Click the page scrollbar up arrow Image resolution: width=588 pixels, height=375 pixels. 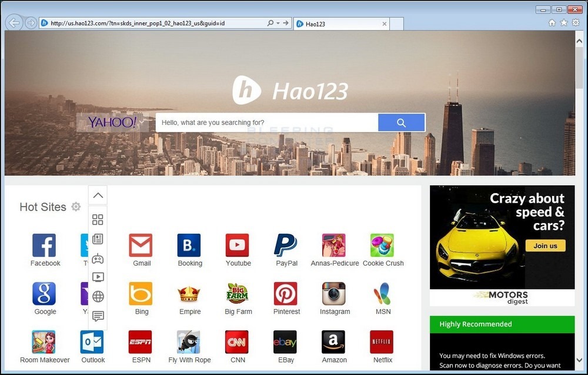[x=579, y=41]
